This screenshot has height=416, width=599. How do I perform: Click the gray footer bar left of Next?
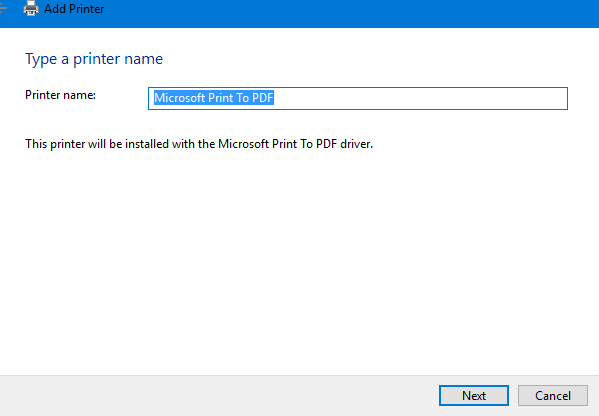coord(218,395)
